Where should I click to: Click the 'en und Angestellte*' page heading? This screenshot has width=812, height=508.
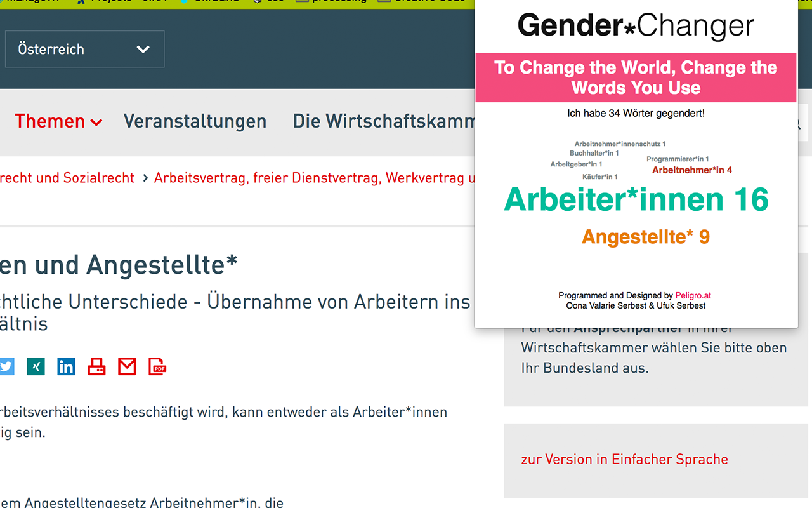point(119,265)
